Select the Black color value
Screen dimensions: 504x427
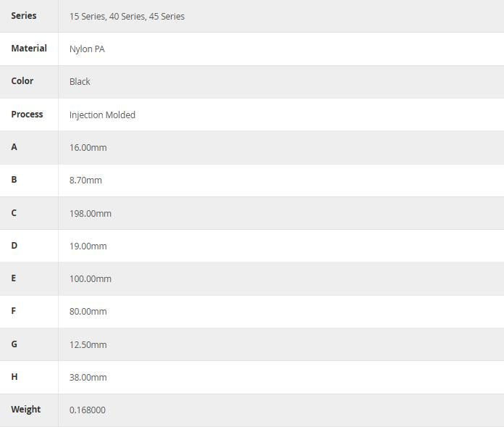coord(80,82)
